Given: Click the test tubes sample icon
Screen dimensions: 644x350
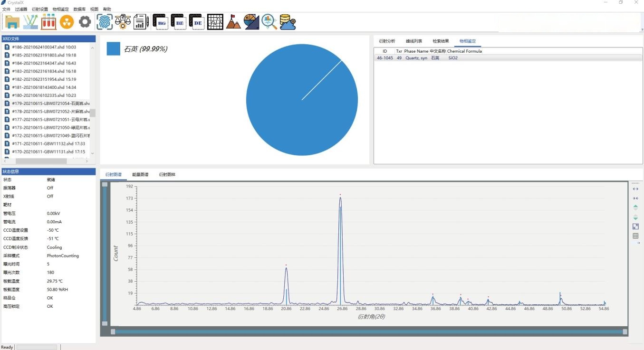Looking at the screenshot, I should click(48, 22).
